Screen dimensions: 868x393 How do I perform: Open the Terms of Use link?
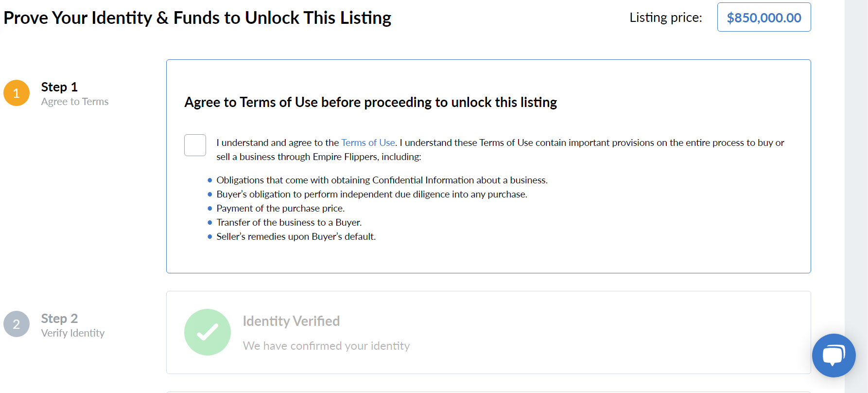[x=368, y=143]
